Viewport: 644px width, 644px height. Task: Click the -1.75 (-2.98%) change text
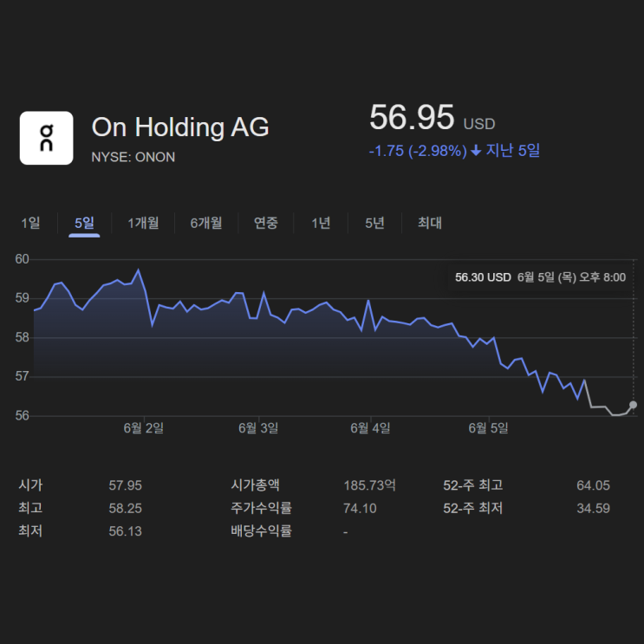pyautogui.click(x=418, y=151)
